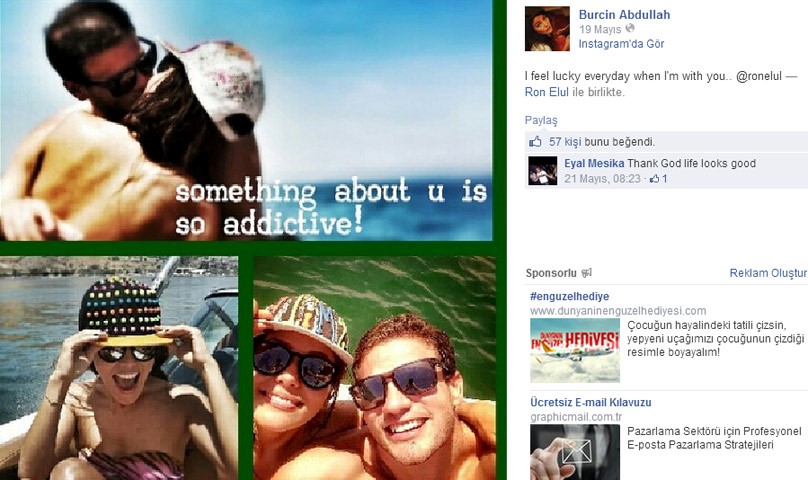Open the tagged Ron Elul profile link
808x480 pixels.
(x=546, y=92)
